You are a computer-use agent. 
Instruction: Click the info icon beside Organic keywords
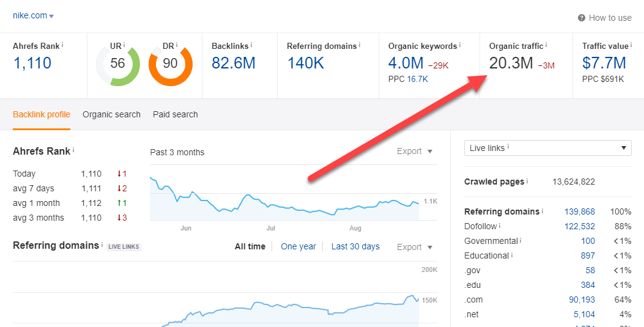(x=460, y=45)
